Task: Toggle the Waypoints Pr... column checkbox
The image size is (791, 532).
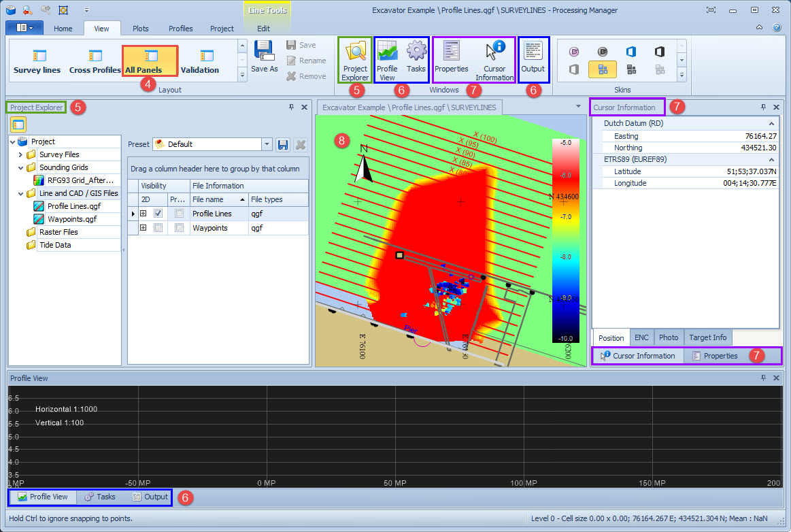Action: pyautogui.click(x=179, y=229)
